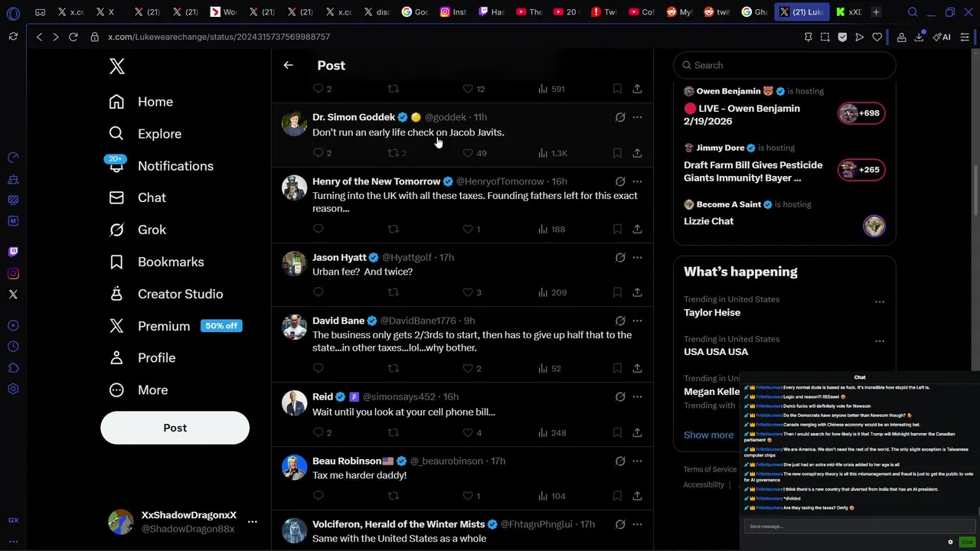Open Twitch in the Opera GX sidebar

pos(13,252)
